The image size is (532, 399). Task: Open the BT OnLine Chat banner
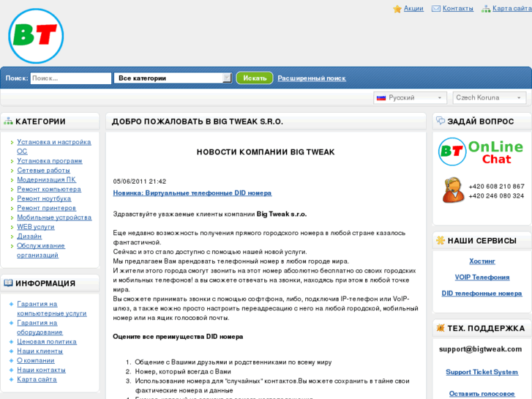pos(481,152)
